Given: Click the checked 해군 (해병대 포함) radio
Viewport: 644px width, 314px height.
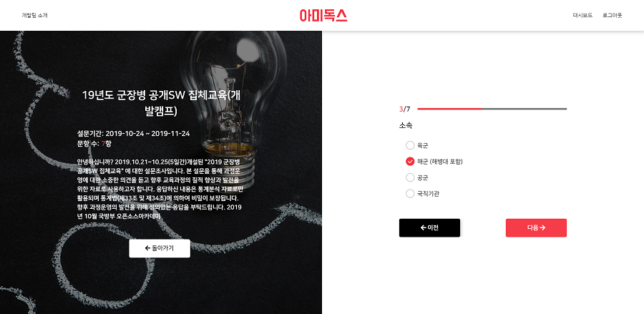Looking at the screenshot, I should [x=410, y=162].
